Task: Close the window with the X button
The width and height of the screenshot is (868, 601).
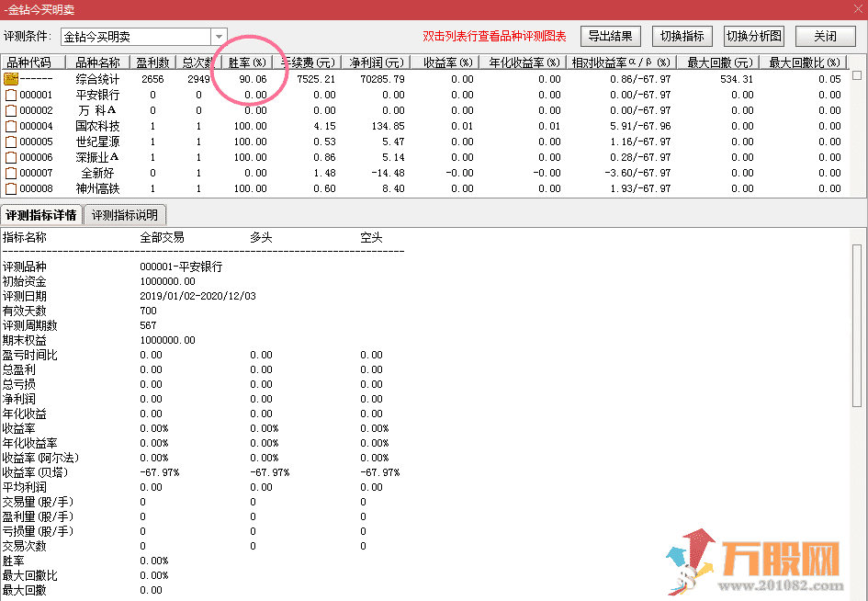Action: [858, 9]
